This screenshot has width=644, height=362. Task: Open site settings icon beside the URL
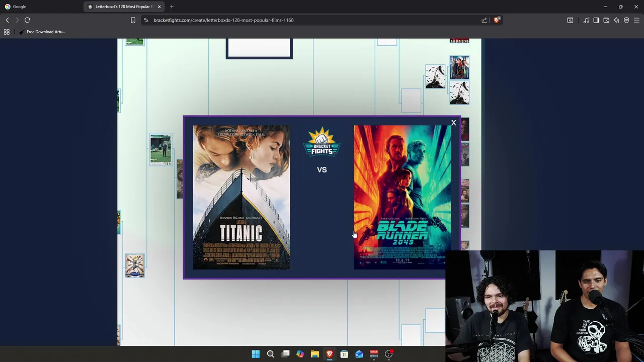pyautogui.click(x=146, y=20)
